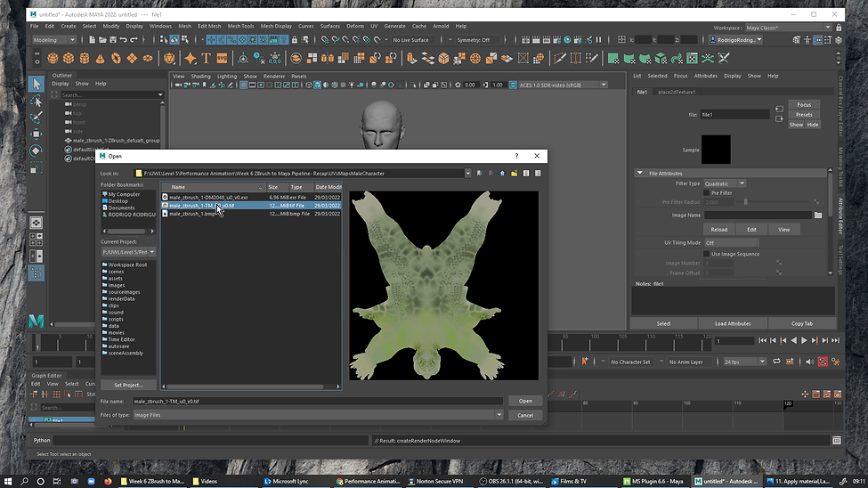Image resolution: width=868 pixels, height=488 pixels.
Task: Switch to the place2dTexture1 tab
Action: 677,92
